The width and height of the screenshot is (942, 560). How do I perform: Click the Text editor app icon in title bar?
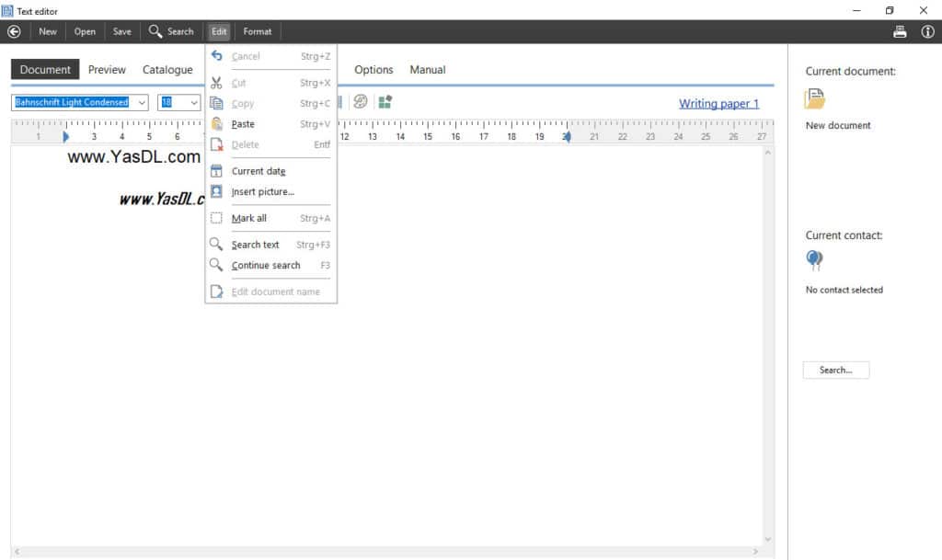pyautogui.click(x=7, y=11)
